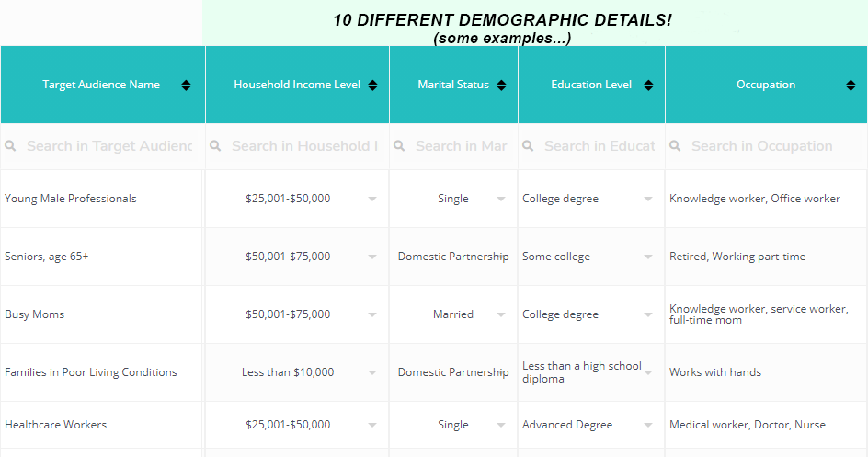Open income dropdown for Young Male Professionals
The height and width of the screenshot is (457, 868).
click(372, 200)
